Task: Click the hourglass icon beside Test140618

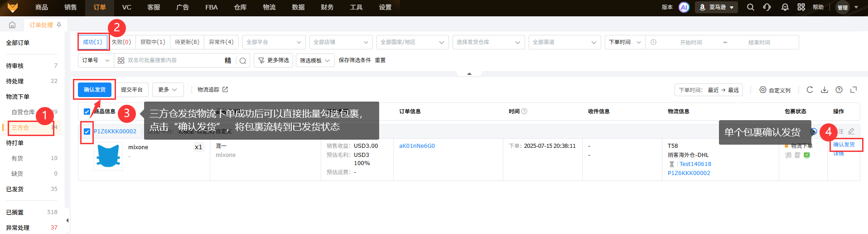Action: click(x=672, y=164)
